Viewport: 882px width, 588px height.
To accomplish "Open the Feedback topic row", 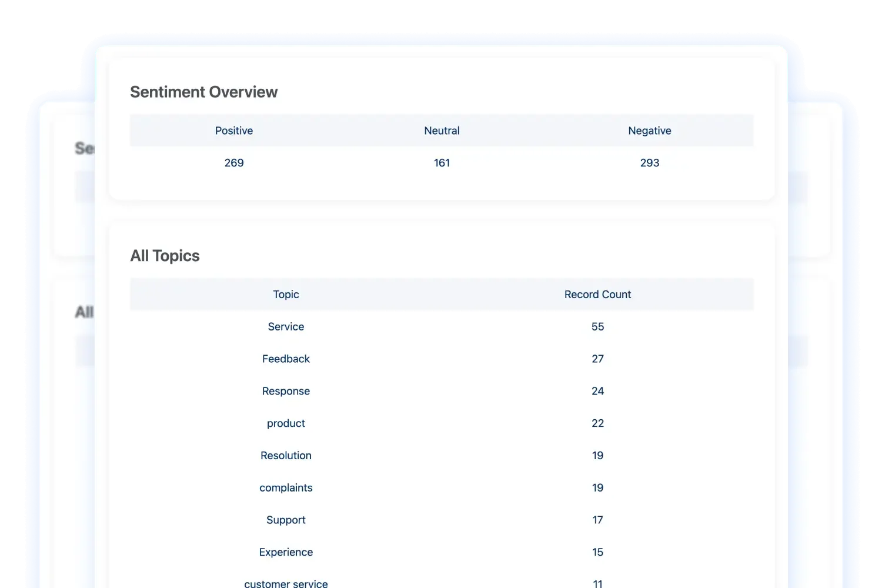I will [286, 359].
